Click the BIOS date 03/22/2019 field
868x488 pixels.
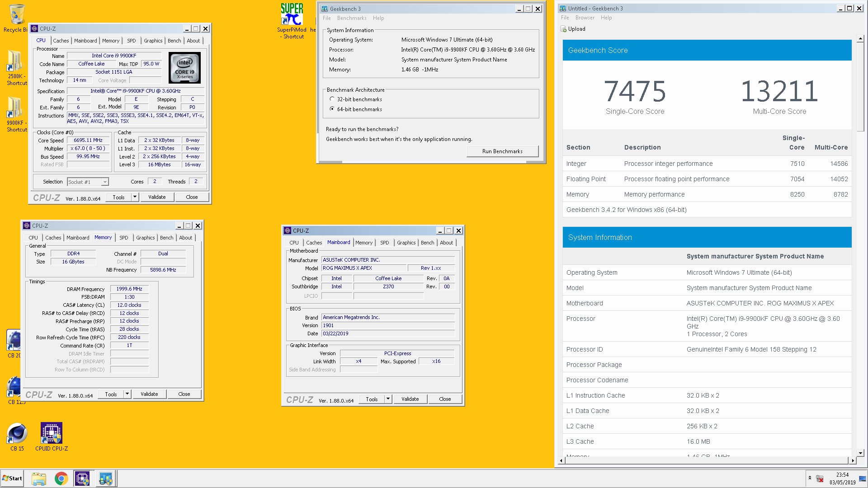(388, 333)
